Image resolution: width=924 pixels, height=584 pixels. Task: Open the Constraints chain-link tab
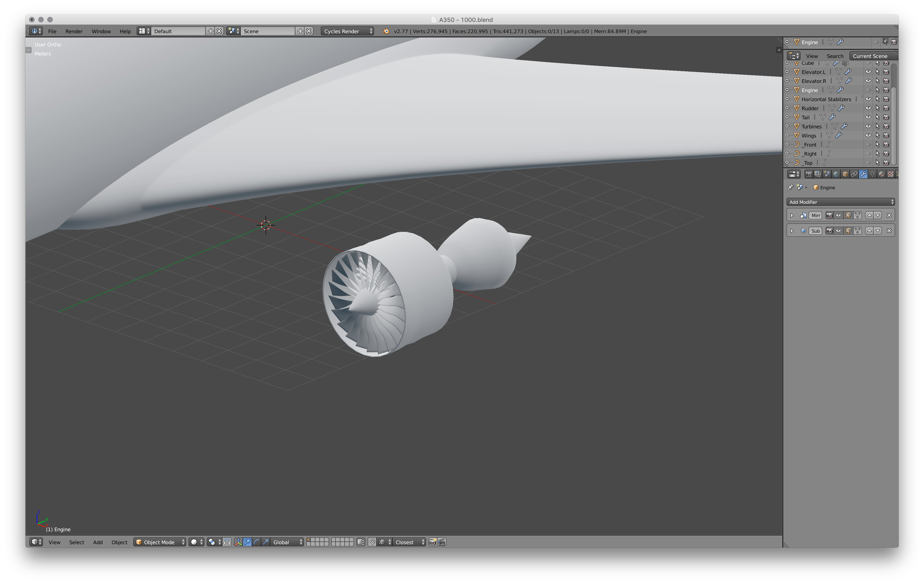854,174
